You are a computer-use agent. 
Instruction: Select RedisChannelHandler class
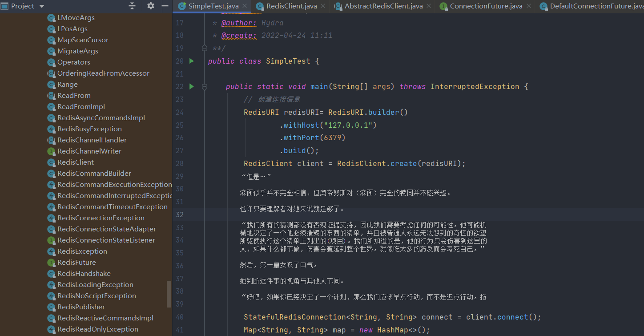(x=92, y=140)
